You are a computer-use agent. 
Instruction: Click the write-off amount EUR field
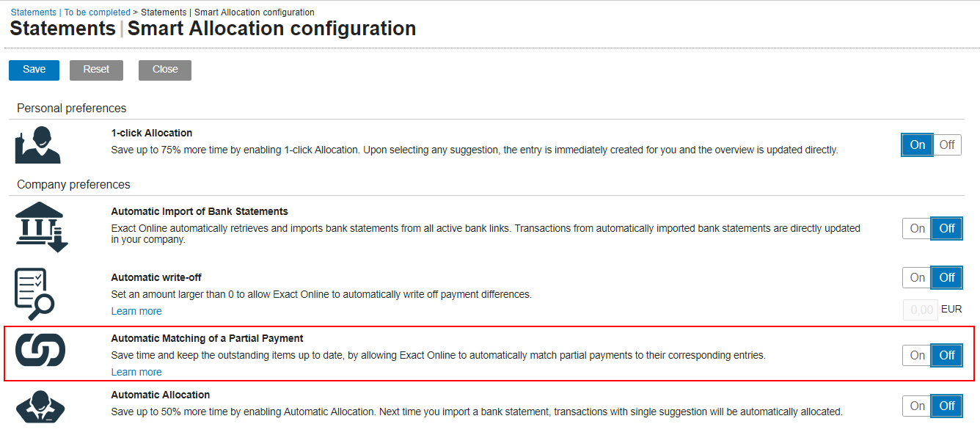coord(920,310)
